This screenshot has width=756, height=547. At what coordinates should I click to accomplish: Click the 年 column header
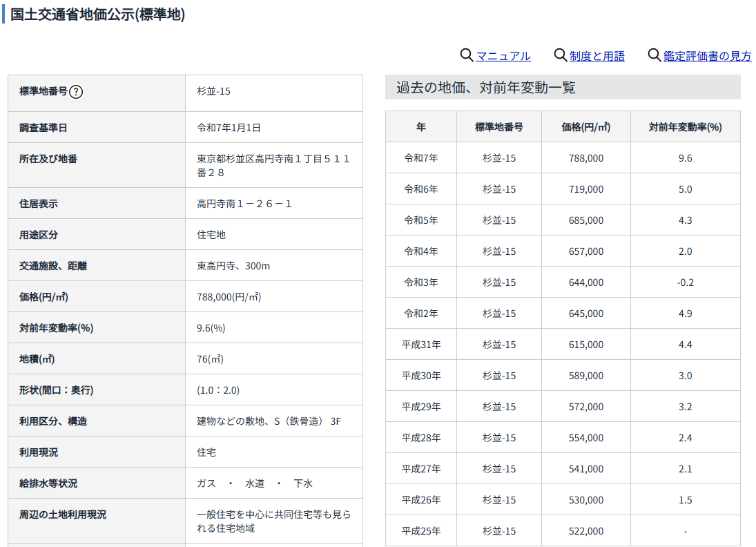[x=421, y=127]
